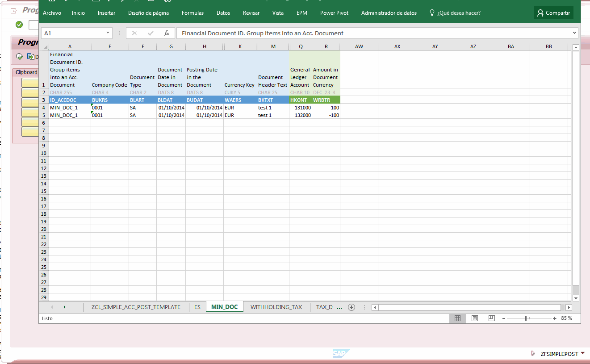The height and width of the screenshot is (364, 590).
Task: Select the Page Layout view icon
Action: tap(474, 318)
